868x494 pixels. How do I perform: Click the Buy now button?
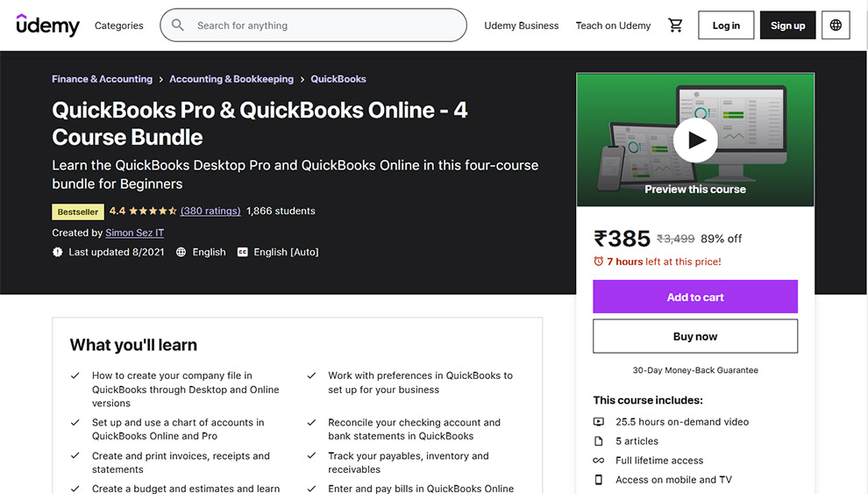point(695,336)
